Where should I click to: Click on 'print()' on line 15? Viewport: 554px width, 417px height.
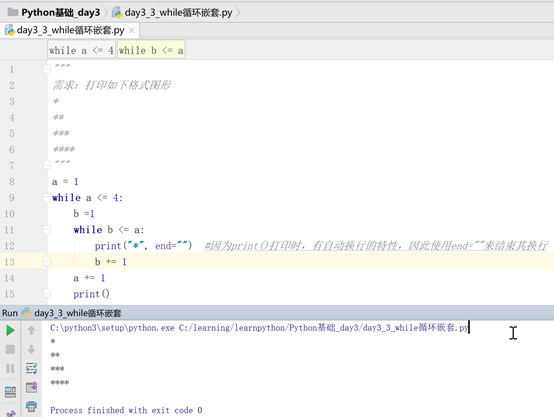[92, 294]
